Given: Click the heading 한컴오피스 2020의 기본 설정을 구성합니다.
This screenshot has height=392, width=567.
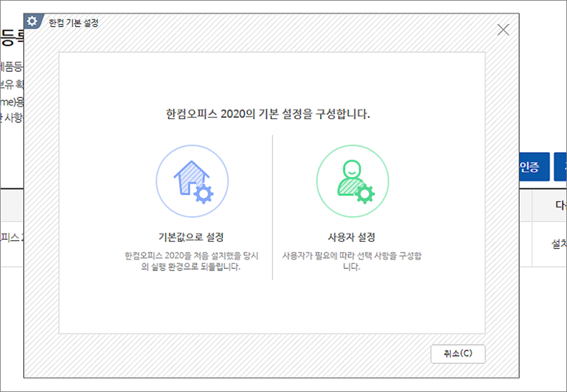Looking at the screenshot, I should pos(268,114).
